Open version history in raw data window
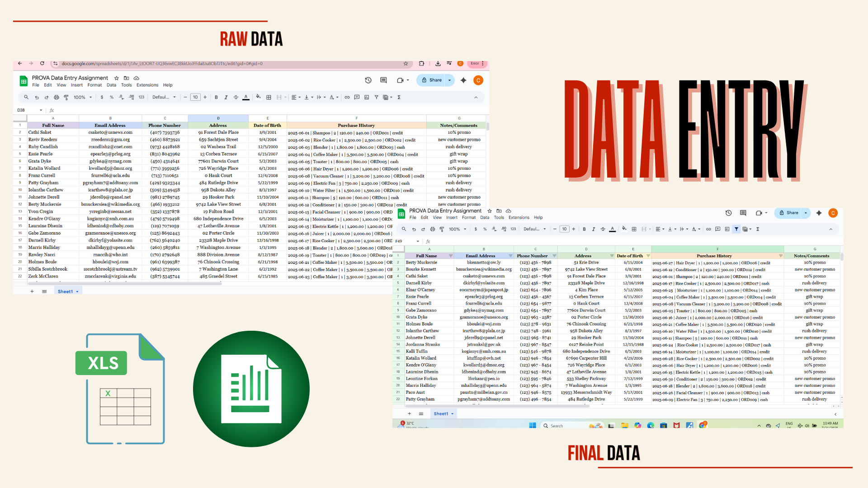The height and width of the screenshot is (488, 868). coord(368,80)
